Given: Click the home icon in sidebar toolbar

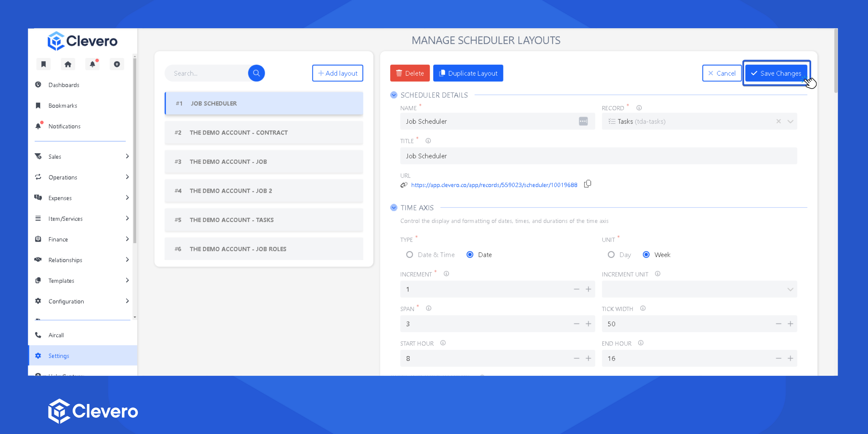Looking at the screenshot, I should click(68, 64).
